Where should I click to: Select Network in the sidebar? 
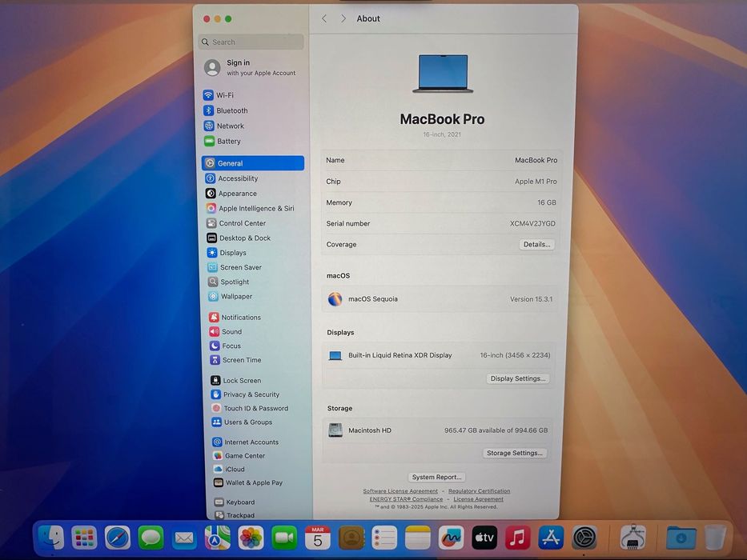(223, 126)
